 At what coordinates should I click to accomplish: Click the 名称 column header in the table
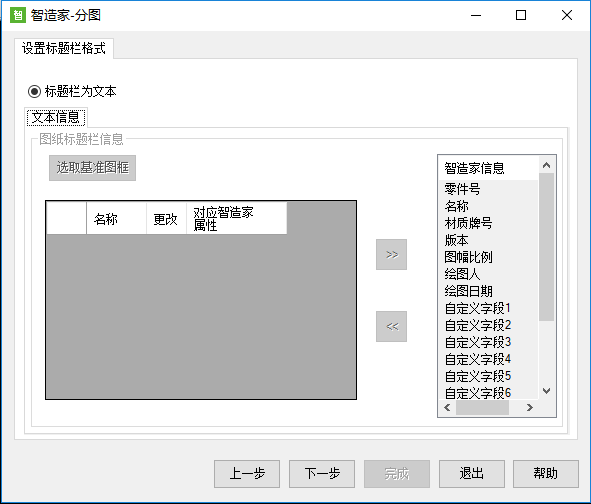[x=116, y=218]
